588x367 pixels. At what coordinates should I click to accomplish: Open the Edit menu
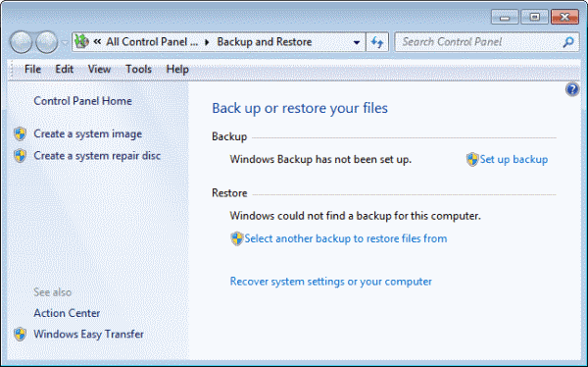point(64,69)
